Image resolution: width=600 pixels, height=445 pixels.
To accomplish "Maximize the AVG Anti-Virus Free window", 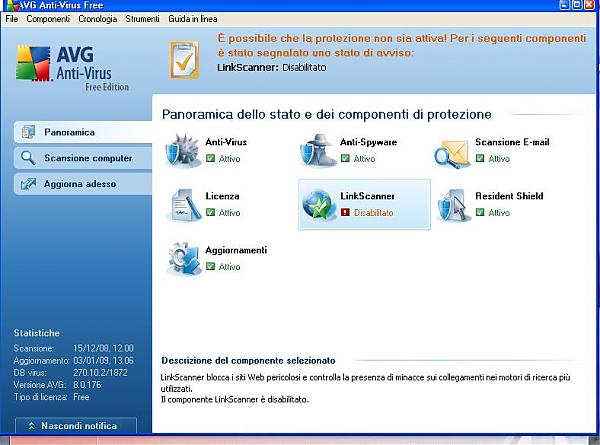I will [577, 5].
